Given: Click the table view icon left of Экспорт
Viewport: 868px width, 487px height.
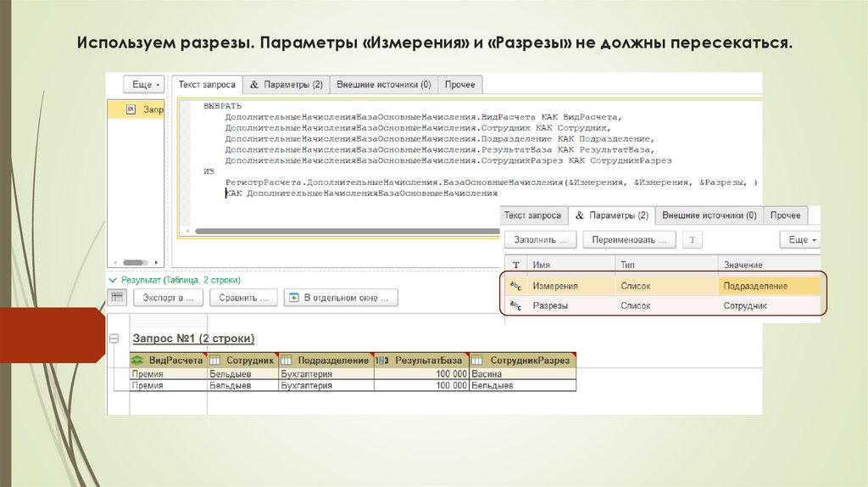Looking at the screenshot, I should (117, 297).
